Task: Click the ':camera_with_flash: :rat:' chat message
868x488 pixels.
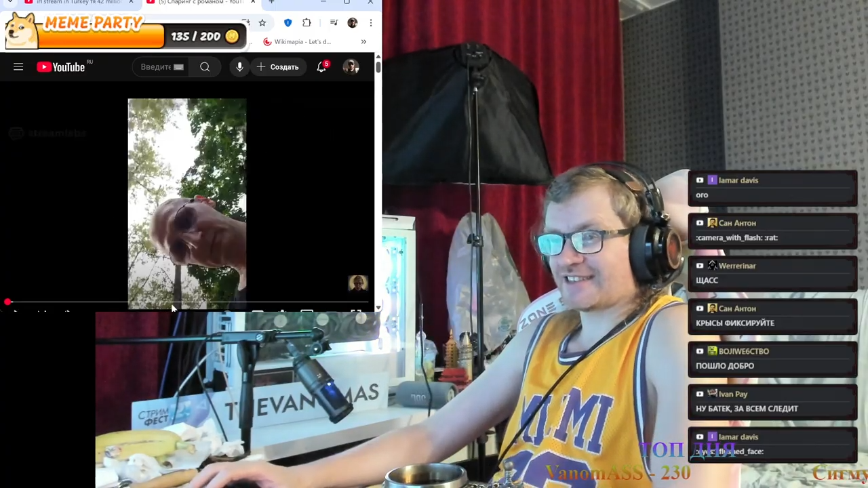Action: (x=736, y=238)
